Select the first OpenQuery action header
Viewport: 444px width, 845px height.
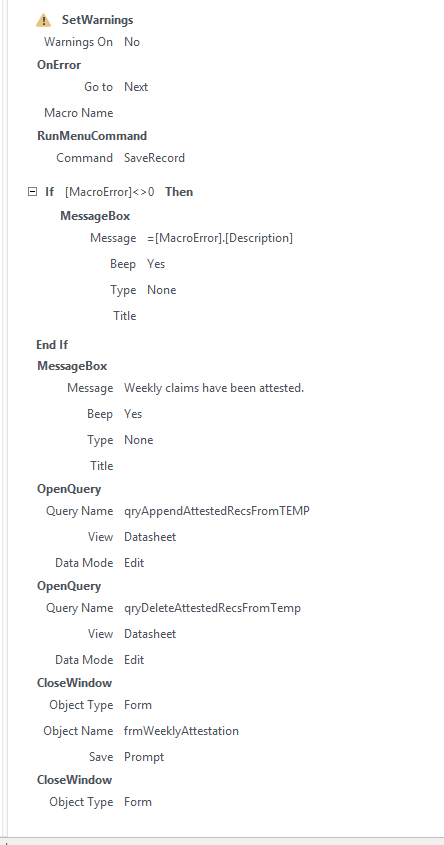click(x=69, y=489)
